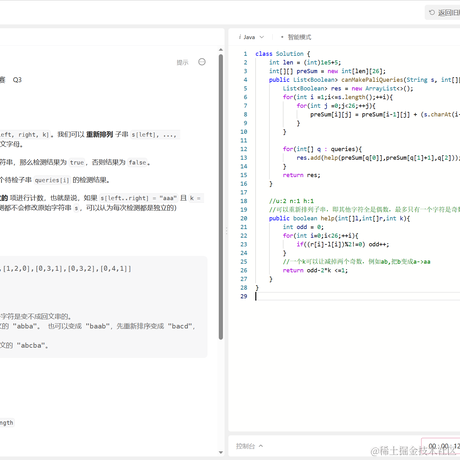Expand the 控制台 console panel
The width and height of the screenshot is (460, 460).
[249, 446]
